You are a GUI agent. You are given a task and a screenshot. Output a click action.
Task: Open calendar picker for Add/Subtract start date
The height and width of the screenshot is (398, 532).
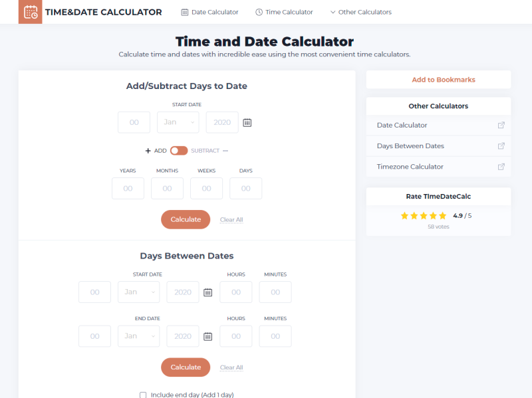(247, 122)
